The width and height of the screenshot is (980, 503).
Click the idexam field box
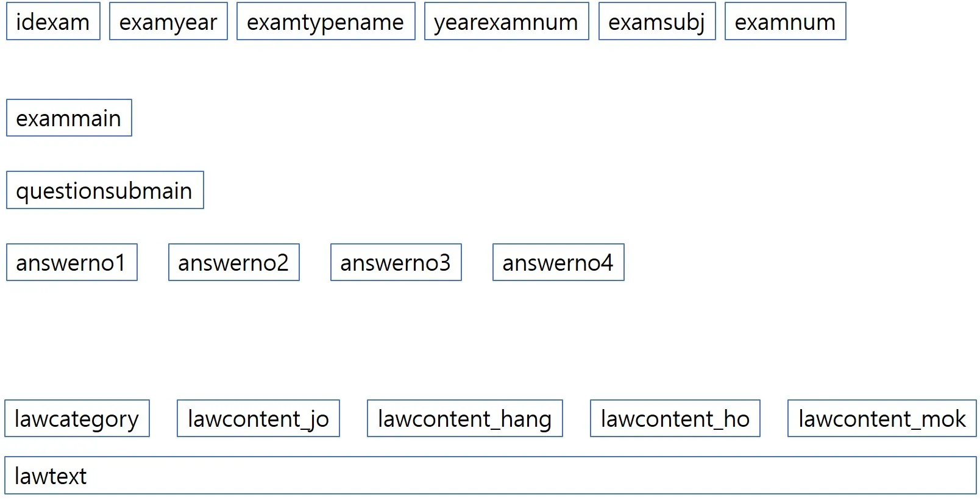[53, 22]
